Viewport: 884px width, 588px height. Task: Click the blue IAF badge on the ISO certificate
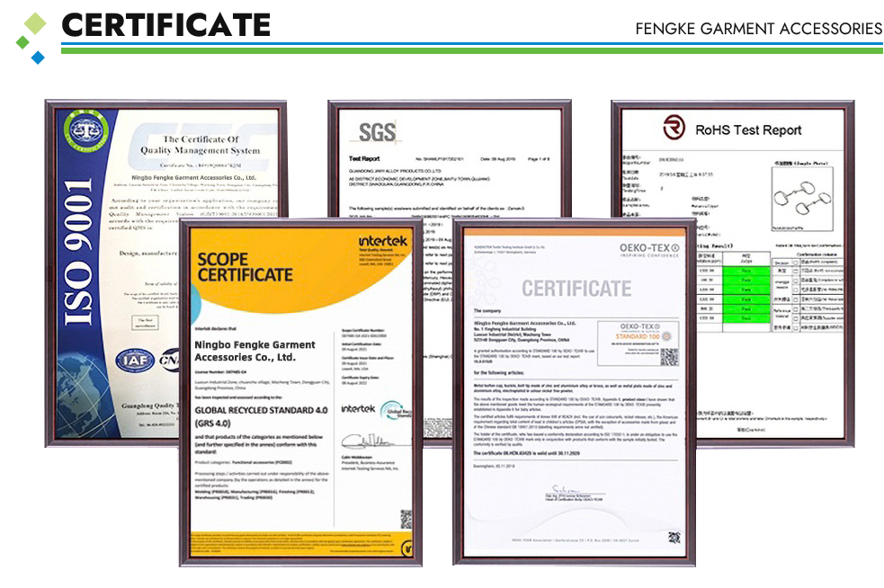(135, 360)
